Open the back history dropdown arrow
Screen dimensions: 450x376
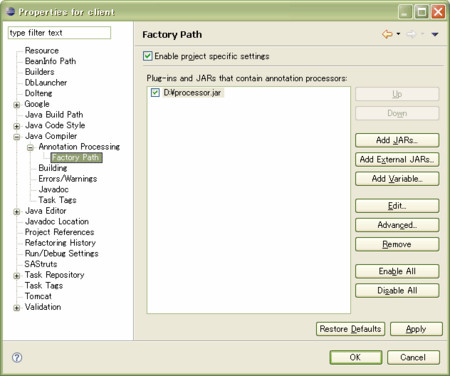pos(398,34)
